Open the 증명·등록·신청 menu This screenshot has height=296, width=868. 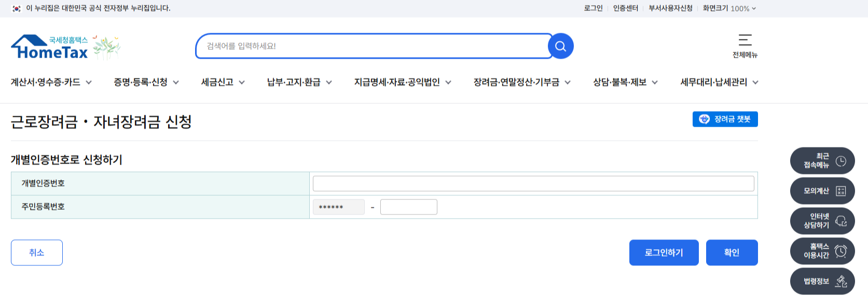point(141,82)
